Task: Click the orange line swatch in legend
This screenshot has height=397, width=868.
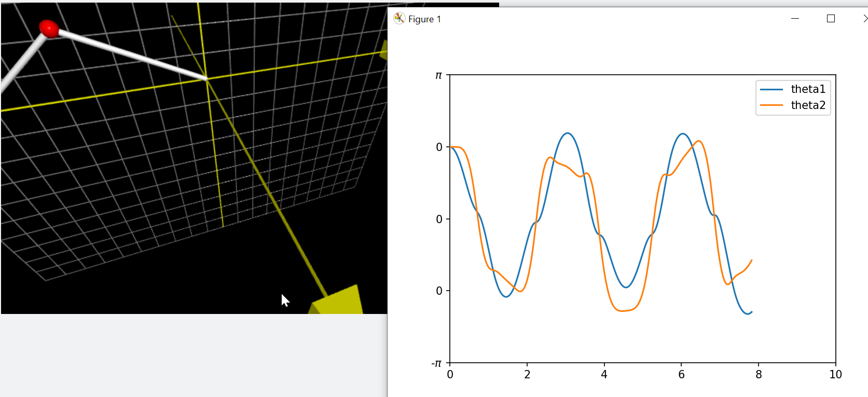Action: [x=771, y=105]
